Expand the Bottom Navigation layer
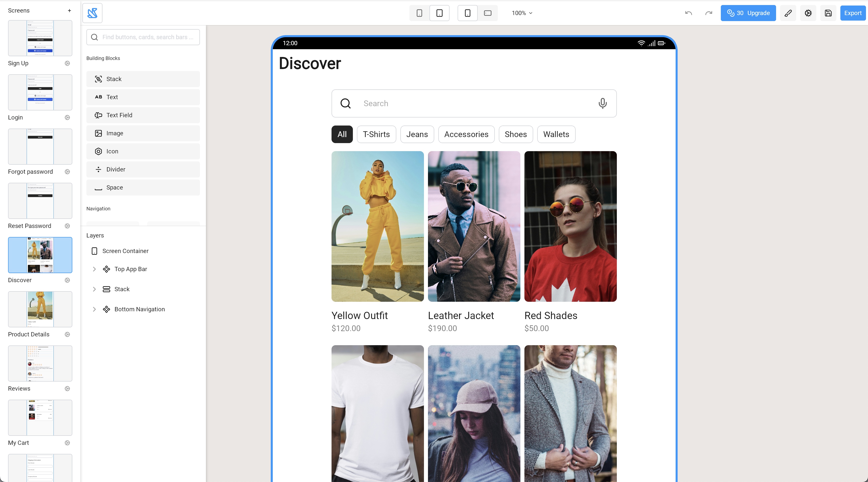 click(94, 309)
